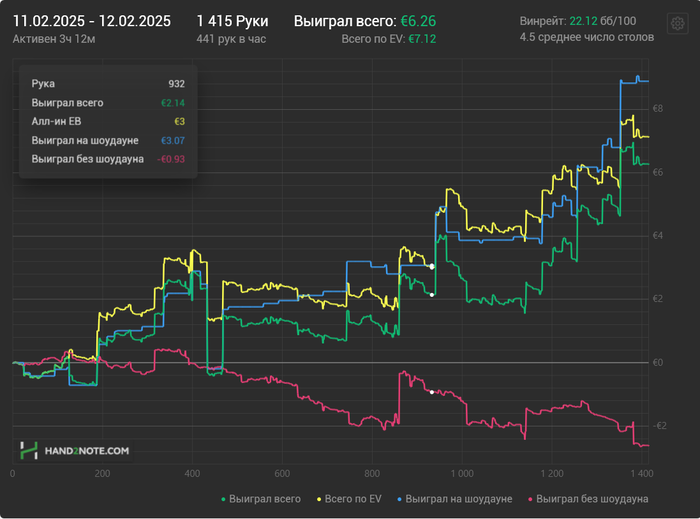Toggle the 'Выиграл всего' legend series

pyautogui.click(x=261, y=499)
